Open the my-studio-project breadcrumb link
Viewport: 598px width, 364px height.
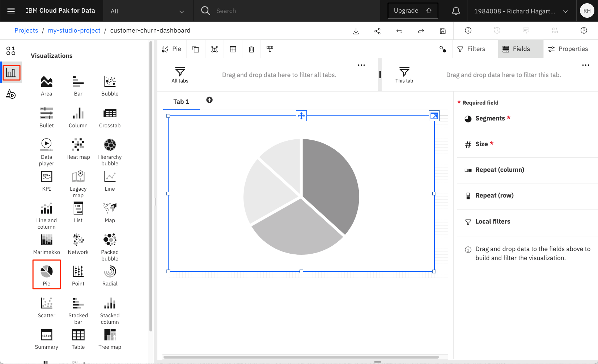click(x=74, y=30)
